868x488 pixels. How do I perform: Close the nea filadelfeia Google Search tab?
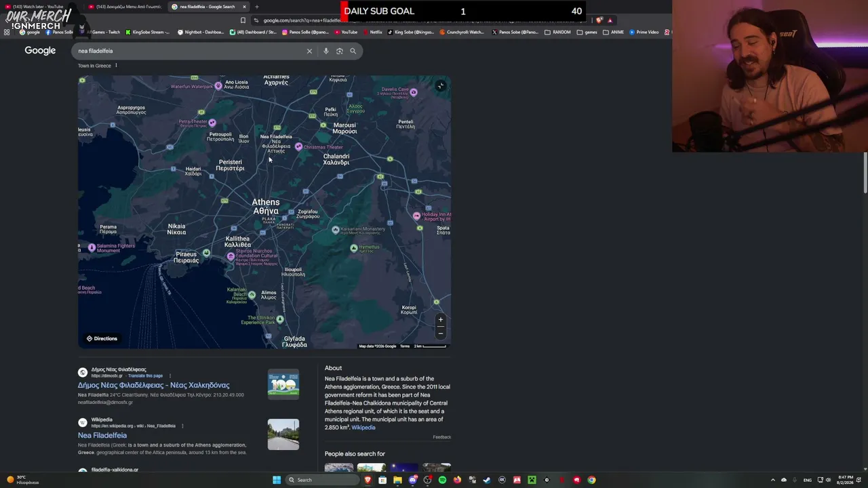(244, 7)
